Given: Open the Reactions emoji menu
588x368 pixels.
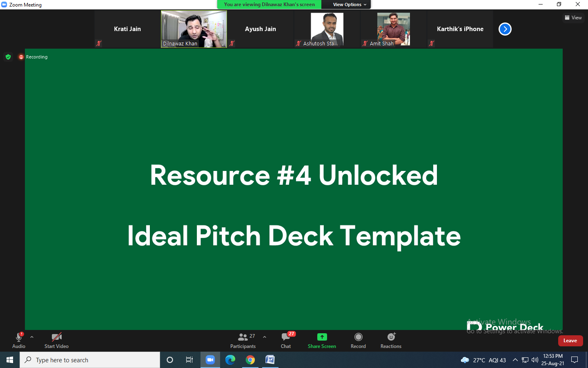Looking at the screenshot, I should [391, 337].
